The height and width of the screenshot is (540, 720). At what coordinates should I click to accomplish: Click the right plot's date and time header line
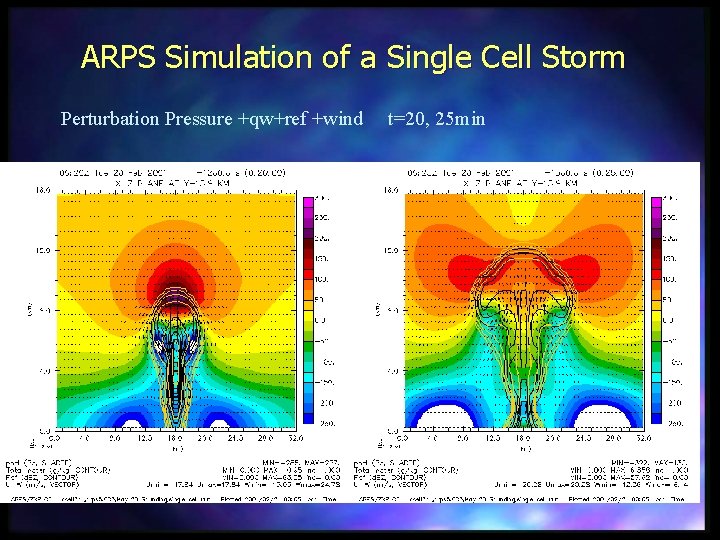click(x=520, y=173)
